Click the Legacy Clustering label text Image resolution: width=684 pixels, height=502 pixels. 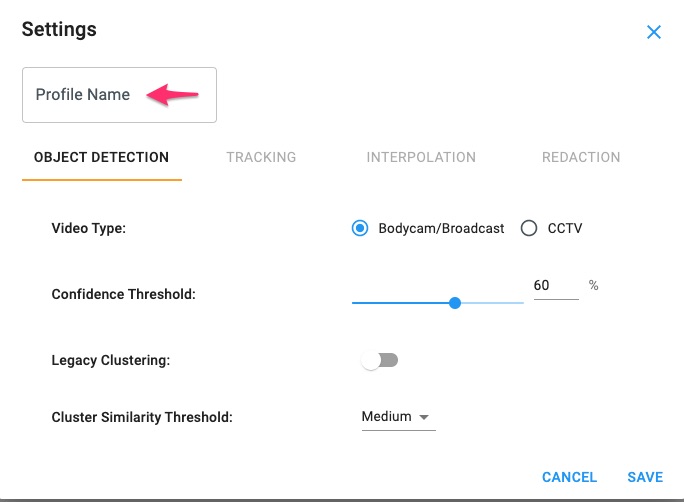tap(111, 360)
